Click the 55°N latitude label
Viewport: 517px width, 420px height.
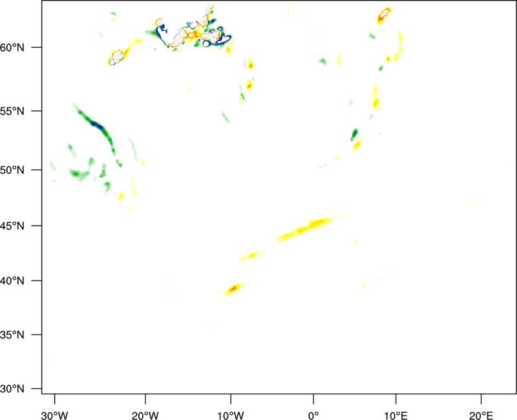click(12, 111)
